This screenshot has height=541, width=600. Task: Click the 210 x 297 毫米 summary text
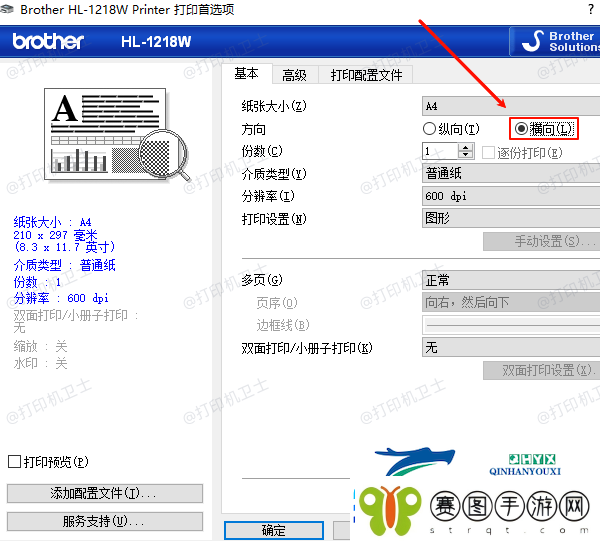pos(55,235)
